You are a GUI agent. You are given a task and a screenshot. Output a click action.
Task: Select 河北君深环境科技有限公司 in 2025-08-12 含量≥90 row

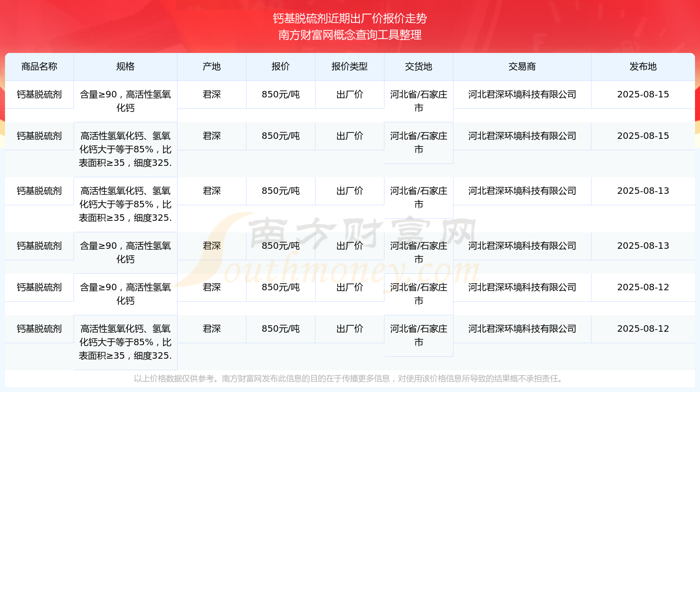pos(522,287)
